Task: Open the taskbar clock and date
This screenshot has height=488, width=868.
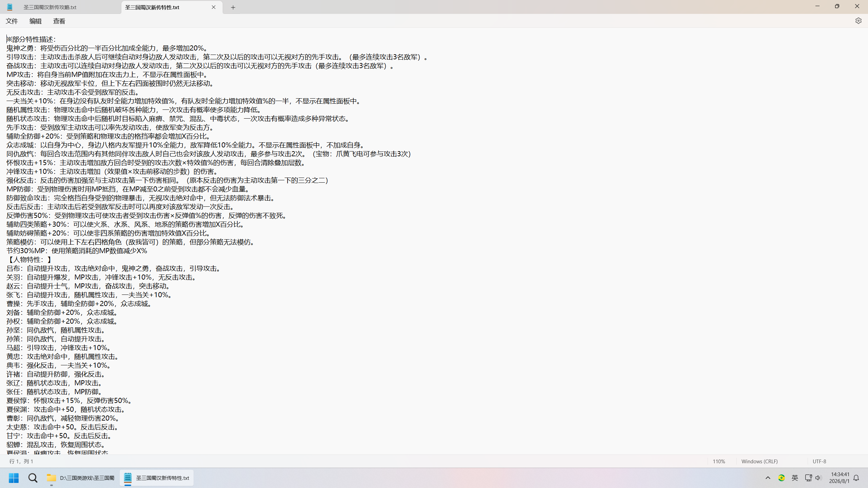Action: 839,478
